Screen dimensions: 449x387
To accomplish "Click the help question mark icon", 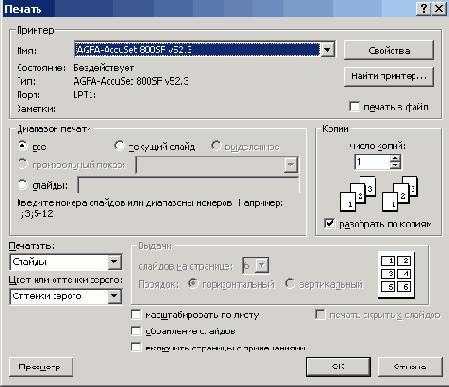I will pos(423,8).
